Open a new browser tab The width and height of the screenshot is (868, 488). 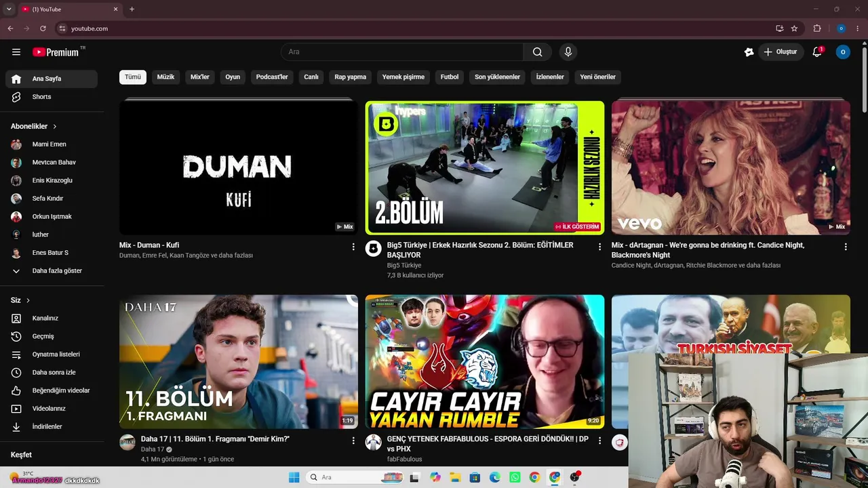point(132,9)
